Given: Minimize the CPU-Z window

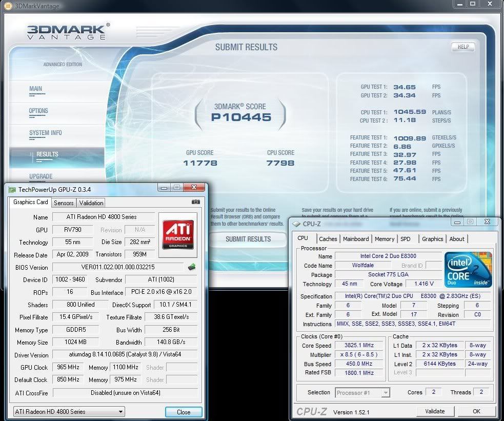Looking at the screenshot, I should 457,222.
